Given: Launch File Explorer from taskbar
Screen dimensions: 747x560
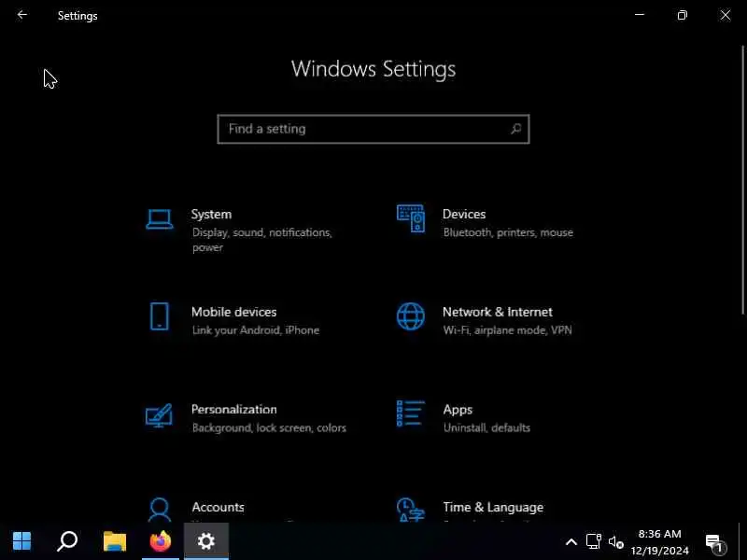Looking at the screenshot, I should [x=115, y=541].
